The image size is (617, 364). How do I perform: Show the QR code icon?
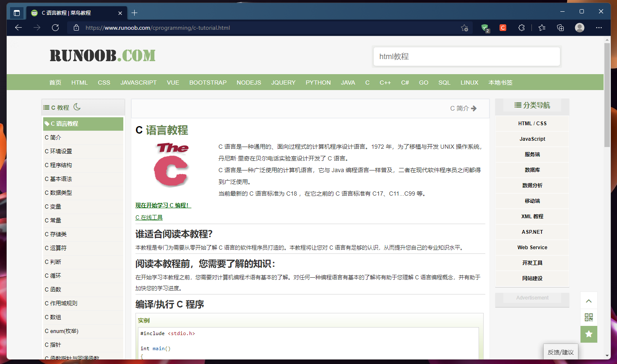(x=589, y=318)
